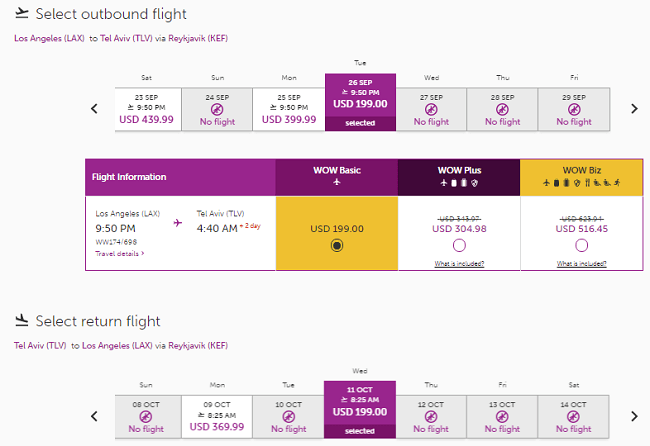The width and height of the screenshot is (650, 446).
Task: Pick the 25 SEP USD 399.99 flight
Action: 289,109
